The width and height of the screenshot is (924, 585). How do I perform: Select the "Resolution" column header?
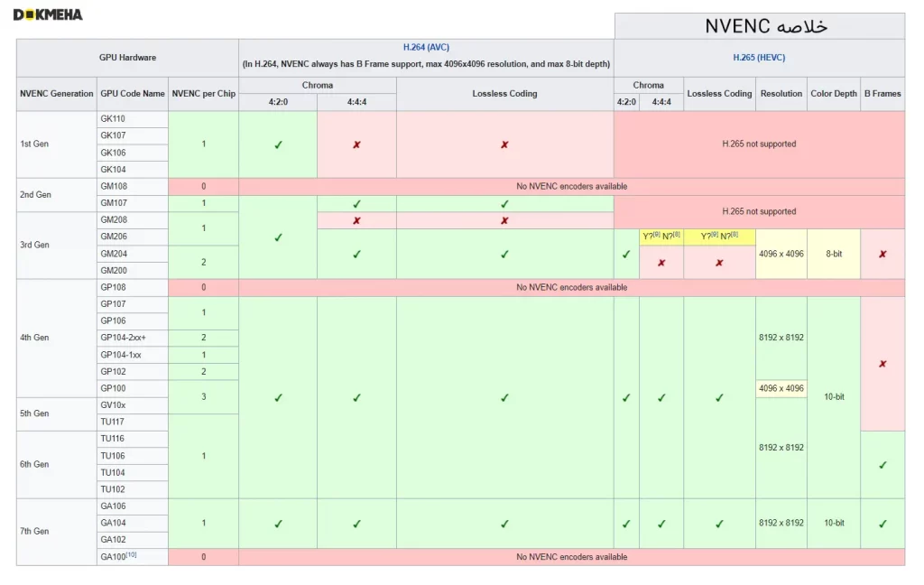pyautogui.click(x=781, y=93)
